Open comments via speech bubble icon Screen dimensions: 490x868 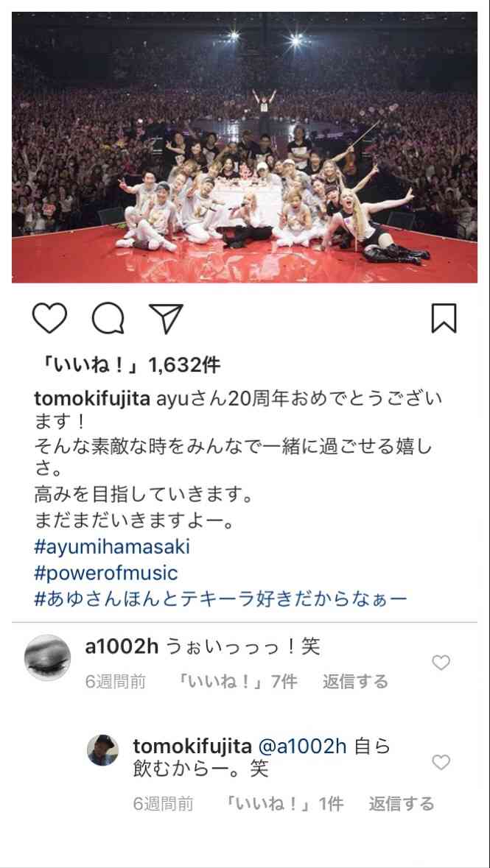[108, 319]
